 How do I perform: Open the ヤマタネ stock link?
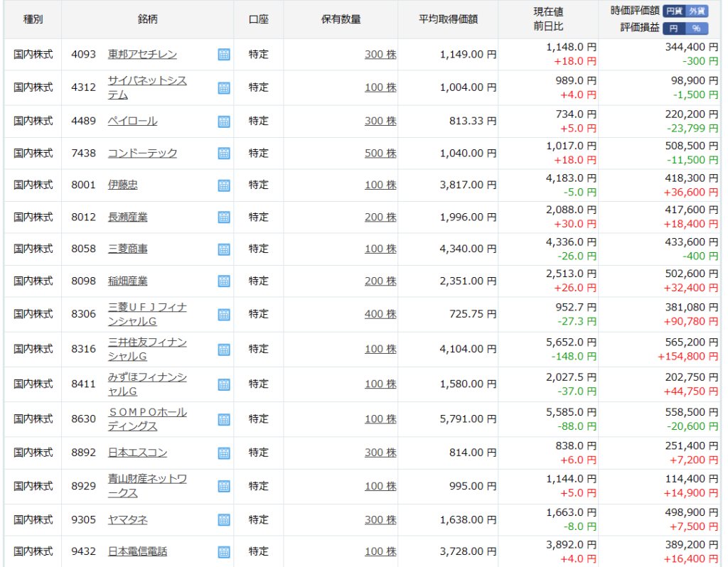(x=128, y=519)
